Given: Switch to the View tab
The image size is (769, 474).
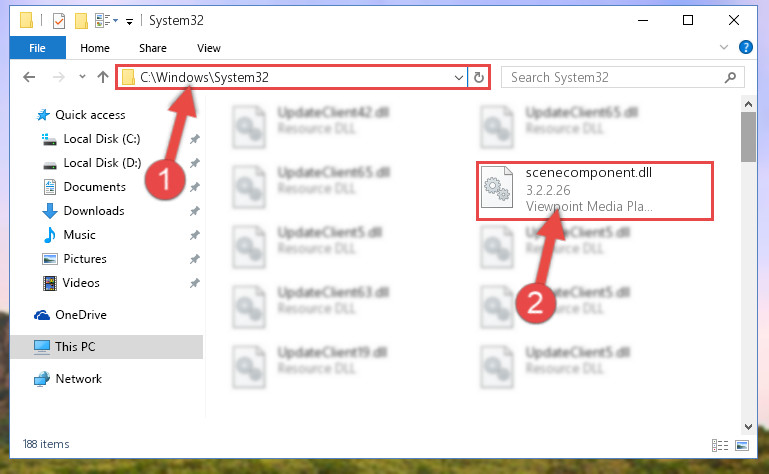Looking at the screenshot, I should coord(208,48).
